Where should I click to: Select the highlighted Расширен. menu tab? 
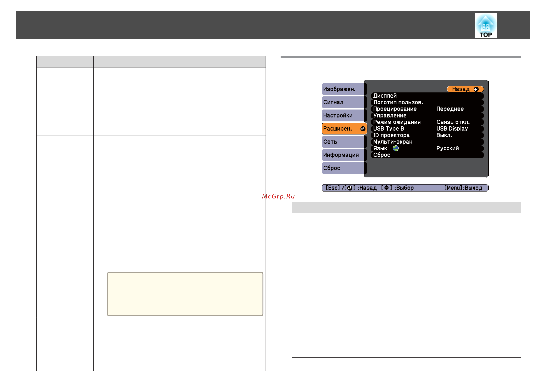[344, 129]
